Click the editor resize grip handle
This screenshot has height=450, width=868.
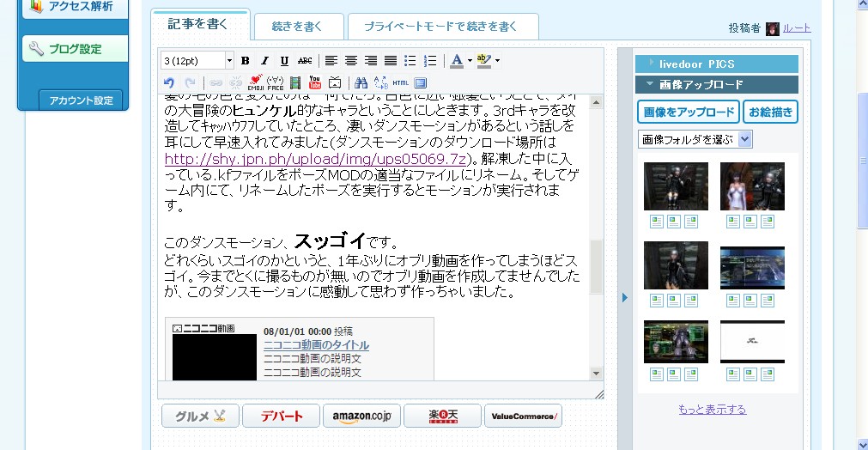599,393
